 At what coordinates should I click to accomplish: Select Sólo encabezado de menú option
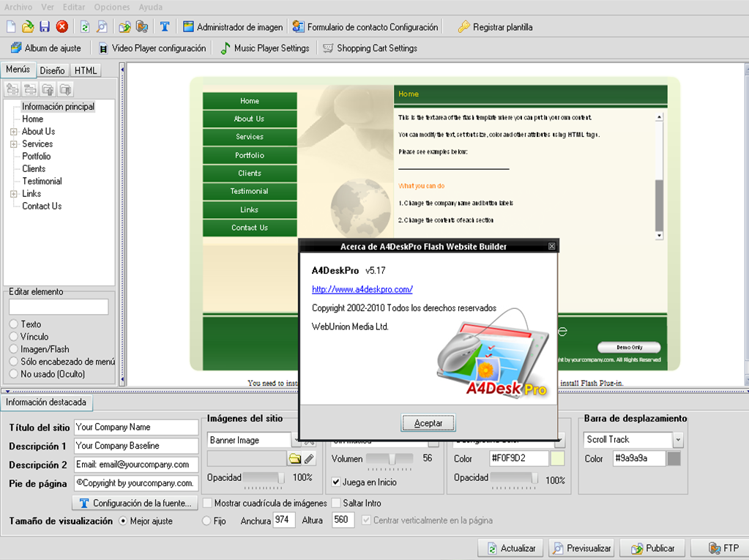(14, 362)
